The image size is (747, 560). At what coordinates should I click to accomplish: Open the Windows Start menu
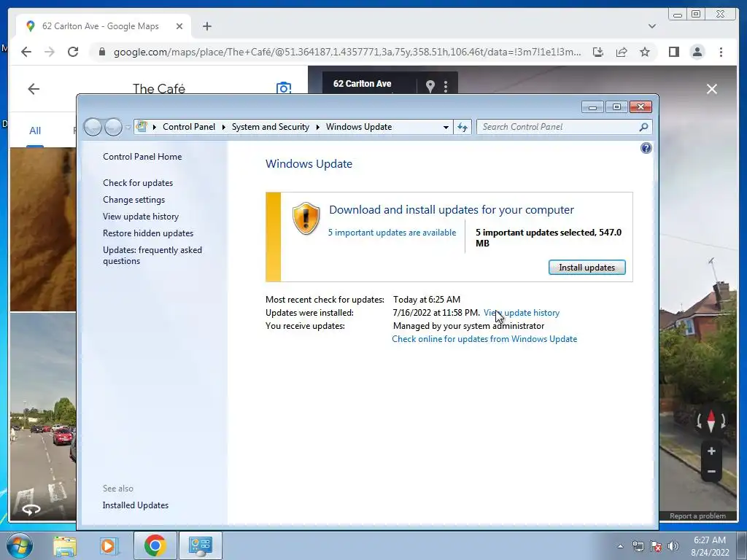[x=20, y=545]
